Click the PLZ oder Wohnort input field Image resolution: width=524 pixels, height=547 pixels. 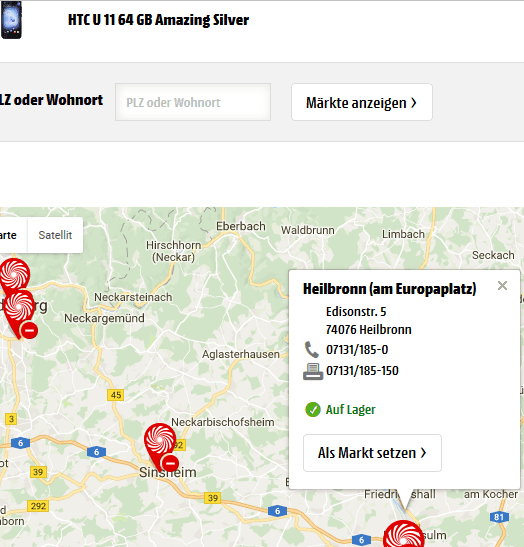(x=193, y=102)
